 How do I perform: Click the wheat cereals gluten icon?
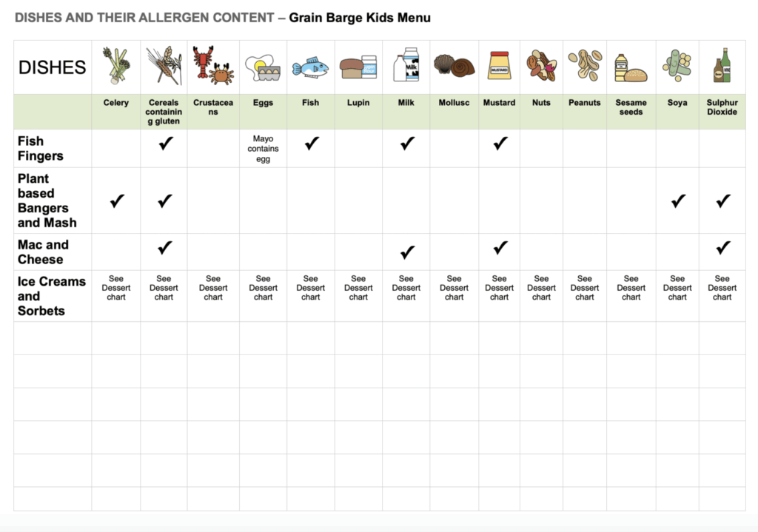click(164, 66)
